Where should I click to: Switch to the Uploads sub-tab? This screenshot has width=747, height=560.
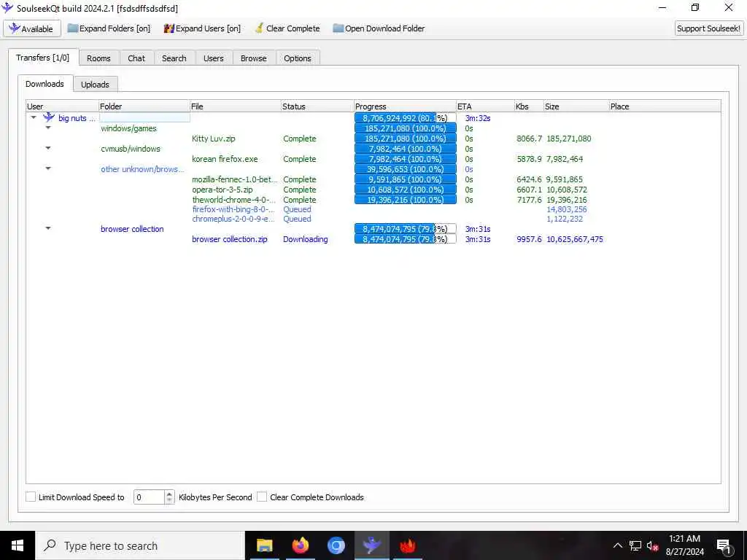[96, 85]
